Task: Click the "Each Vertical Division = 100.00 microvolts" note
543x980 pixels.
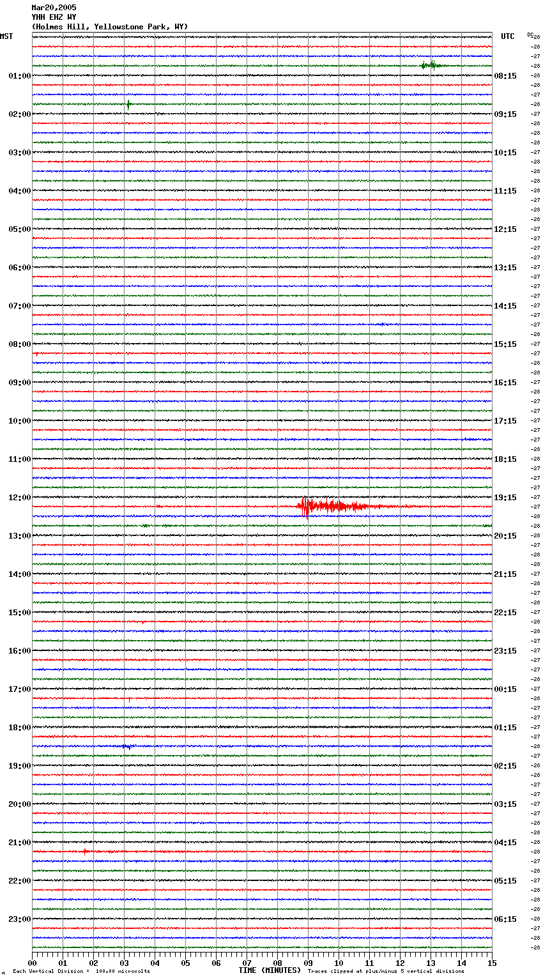Action: tap(81, 972)
